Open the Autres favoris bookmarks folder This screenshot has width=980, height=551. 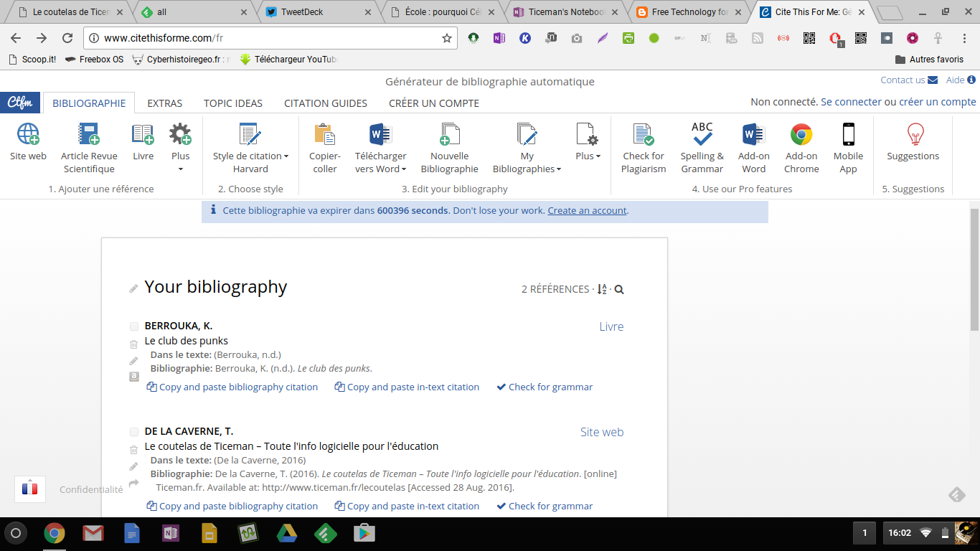pos(929,60)
